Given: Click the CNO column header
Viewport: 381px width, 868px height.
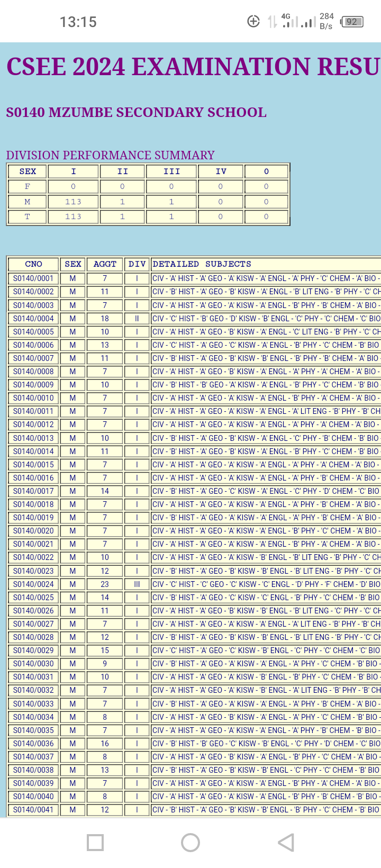Looking at the screenshot, I should [x=33, y=264].
